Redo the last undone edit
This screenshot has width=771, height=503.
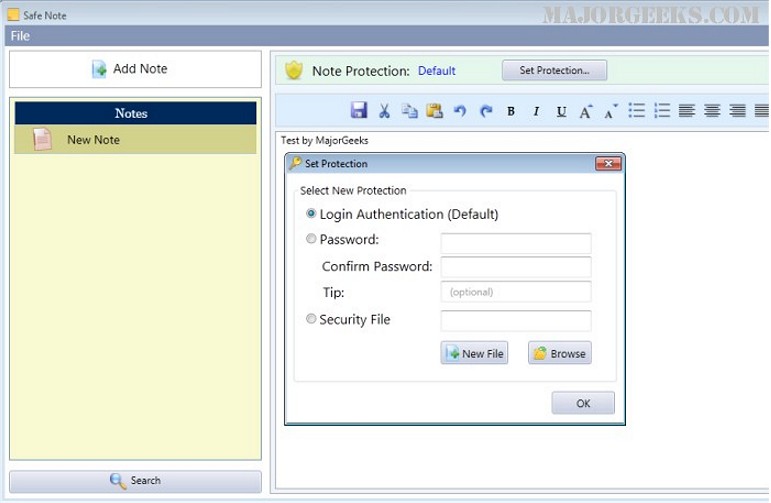coord(486,111)
